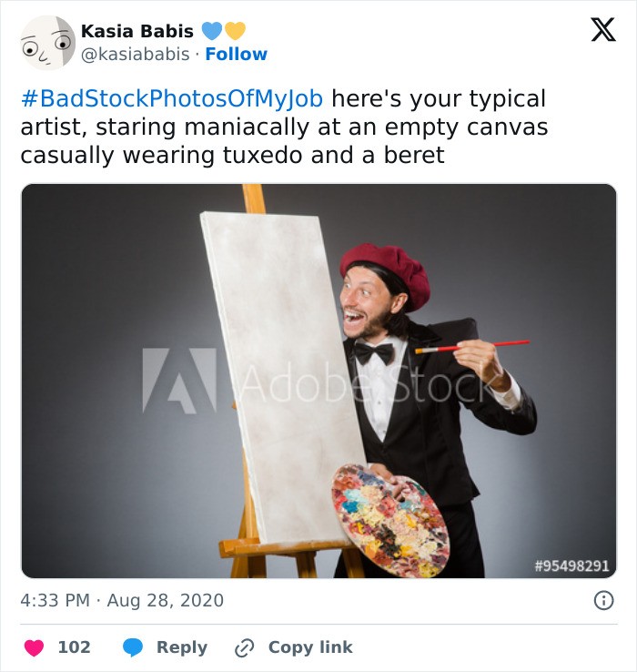Click the 102 likes count
The width and height of the screenshot is (637, 672).
coord(74,647)
